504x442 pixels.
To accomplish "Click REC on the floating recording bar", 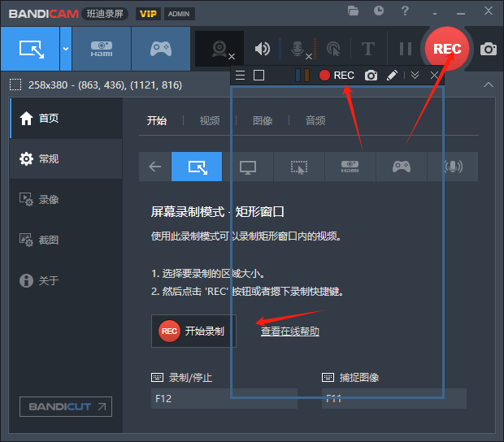I will click(x=337, y=76).
